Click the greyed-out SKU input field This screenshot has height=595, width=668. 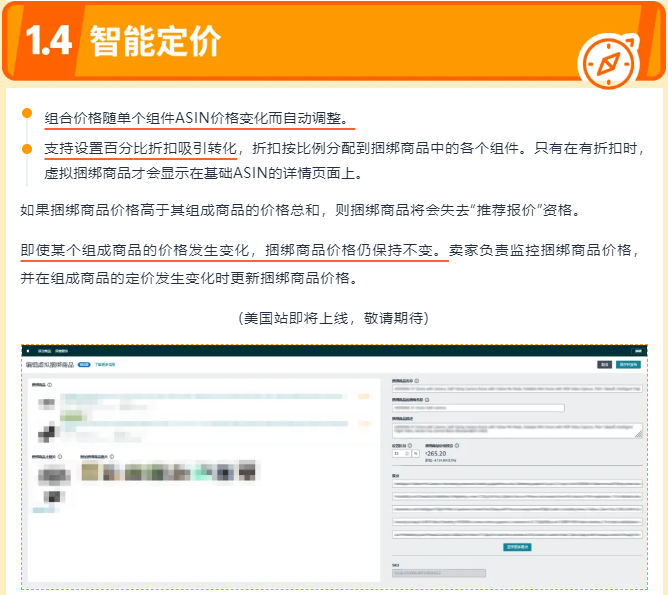pos(438,573)
